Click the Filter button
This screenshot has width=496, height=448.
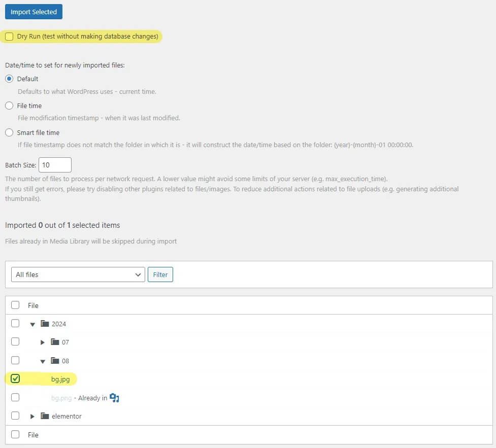pos(160,274)
